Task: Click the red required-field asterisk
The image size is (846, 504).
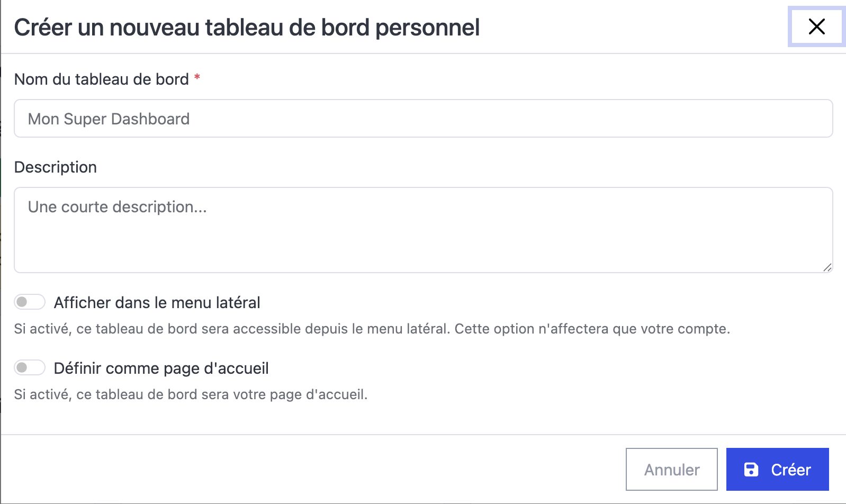Action: pos(197,78)
